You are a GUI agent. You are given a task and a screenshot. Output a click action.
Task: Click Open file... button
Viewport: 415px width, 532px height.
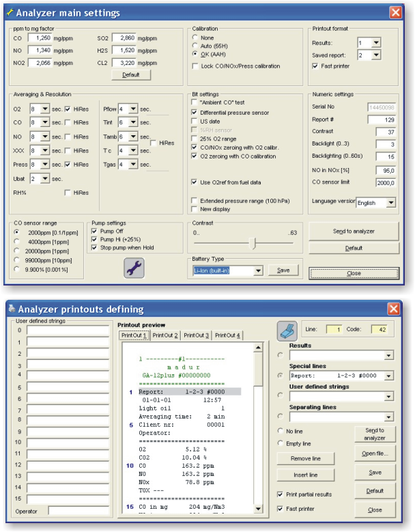pos(375,453)
